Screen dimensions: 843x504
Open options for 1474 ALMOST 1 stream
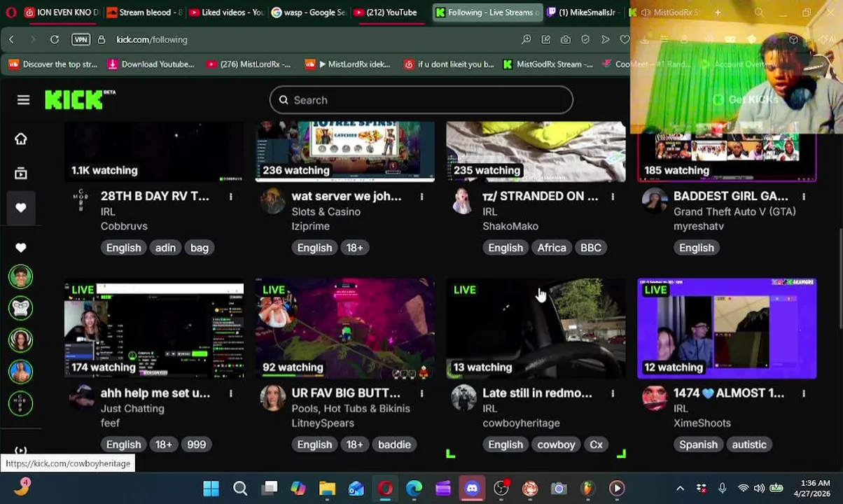pos(804,393)
